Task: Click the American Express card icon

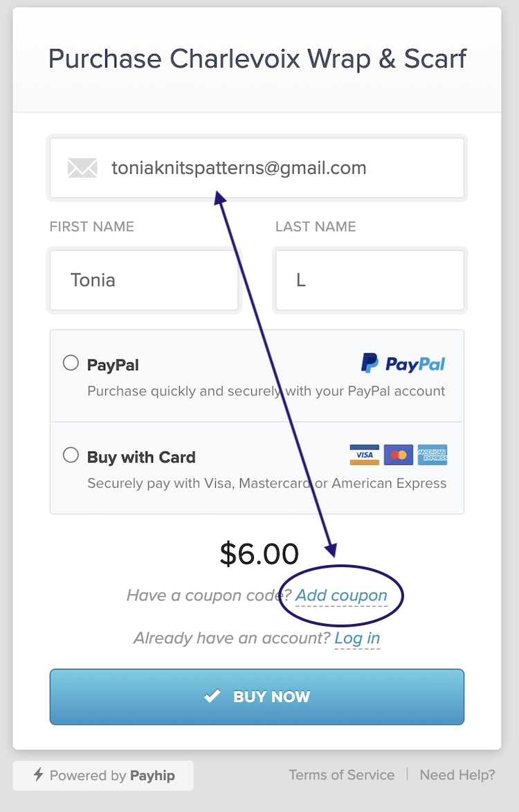Action: pos(432,454)
